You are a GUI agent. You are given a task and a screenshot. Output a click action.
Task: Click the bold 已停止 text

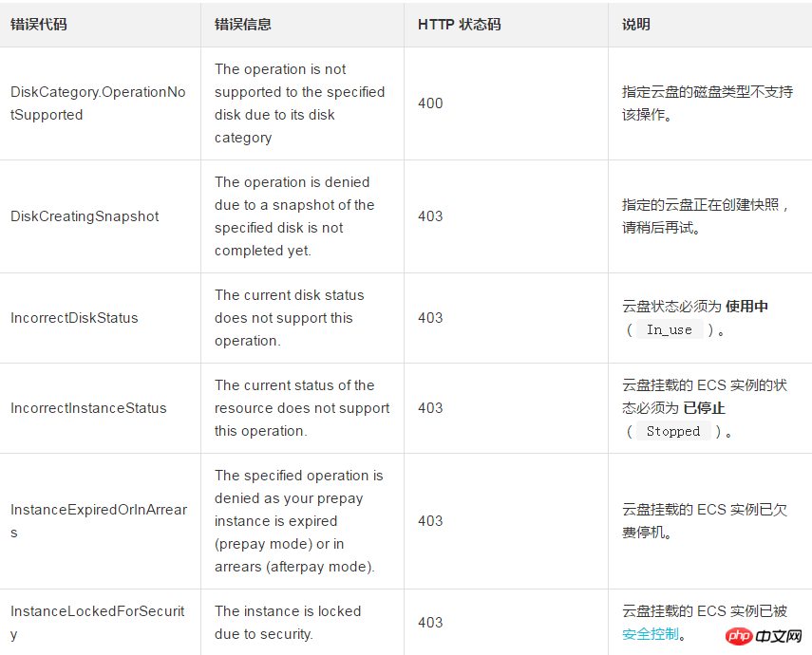coord(704,408)
